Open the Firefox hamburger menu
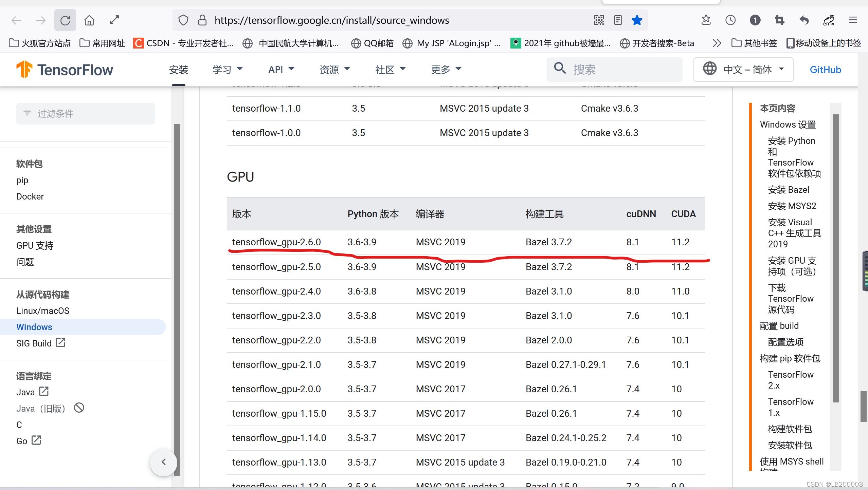The width and height of the screenshot is (868, 490). [x=853, y=20]
